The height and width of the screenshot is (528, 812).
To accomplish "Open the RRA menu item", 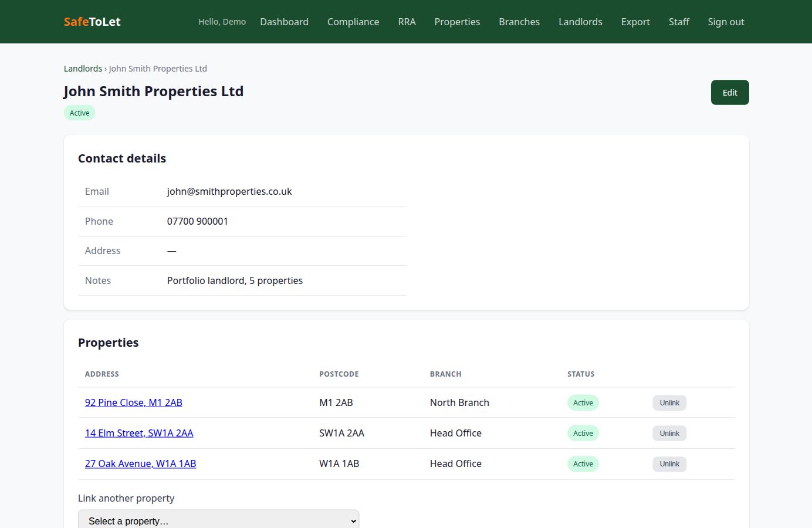I will (x=407, y=22).
